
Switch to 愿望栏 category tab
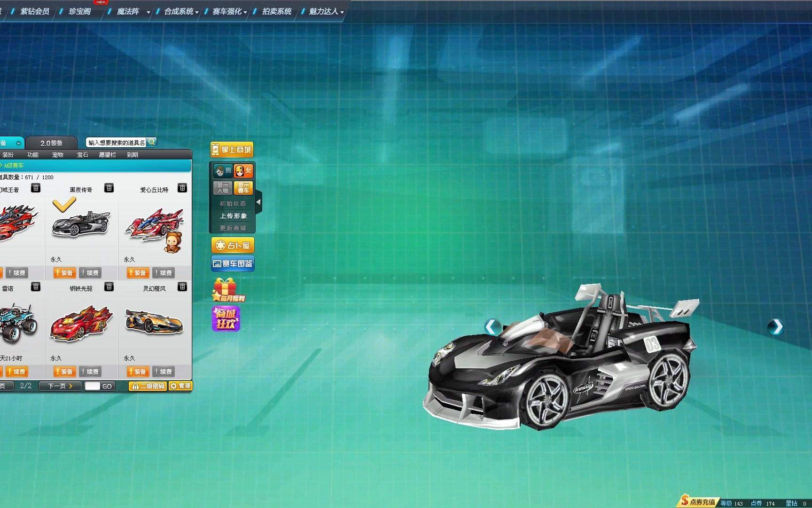click(x=108, y=155)
